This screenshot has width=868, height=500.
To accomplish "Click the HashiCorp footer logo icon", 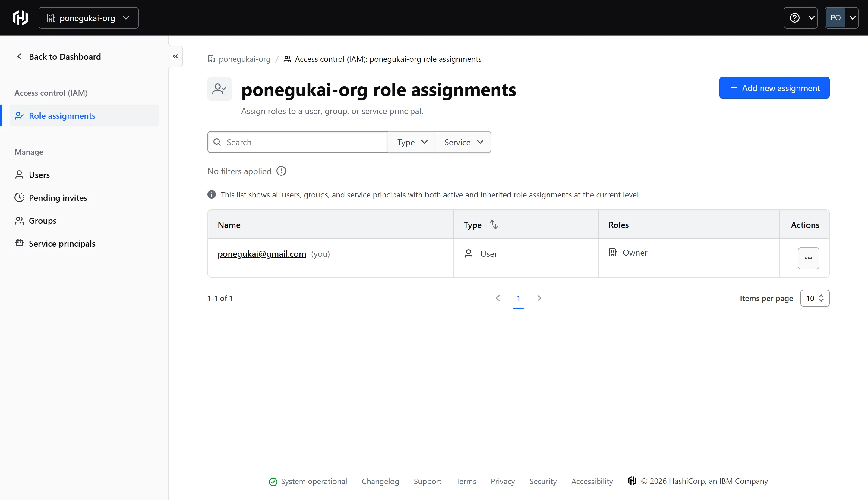I will click(632, 481).
